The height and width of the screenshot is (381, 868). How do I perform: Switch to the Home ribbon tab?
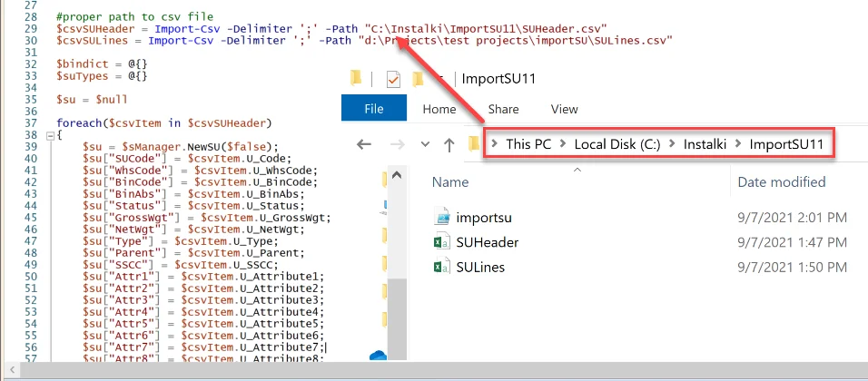tap(439, 109)
